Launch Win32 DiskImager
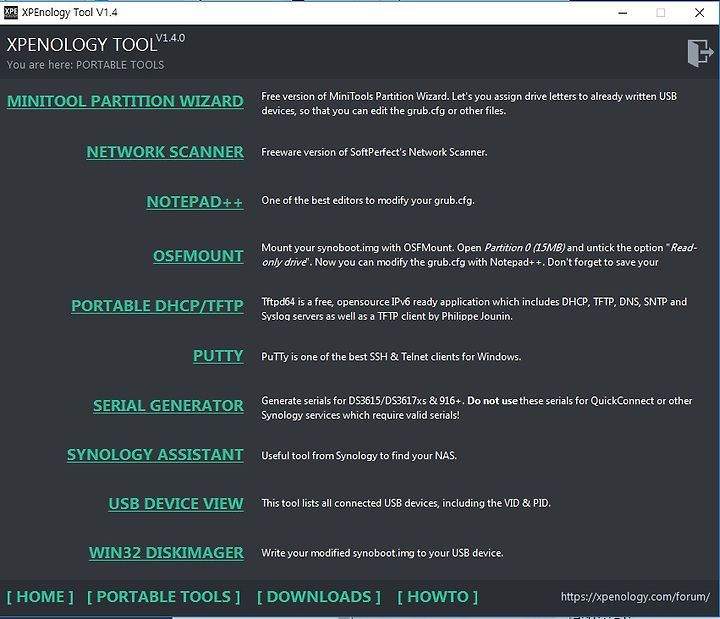This screenshot has height=619, width=720. (x=166, y=552)
